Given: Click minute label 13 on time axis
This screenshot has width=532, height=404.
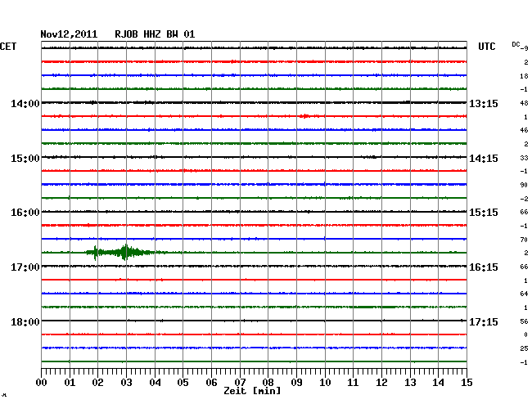Looking at the screenshot, I should pyautogui.click(x=410, y=383).
